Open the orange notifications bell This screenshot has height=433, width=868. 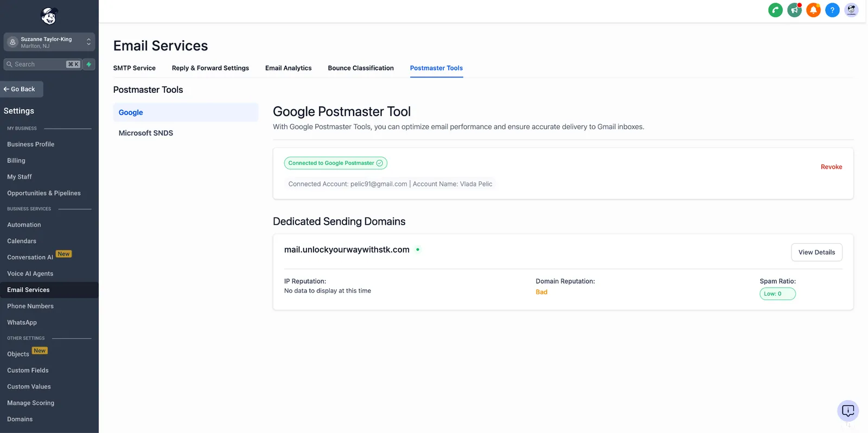(x=813, y=10)
